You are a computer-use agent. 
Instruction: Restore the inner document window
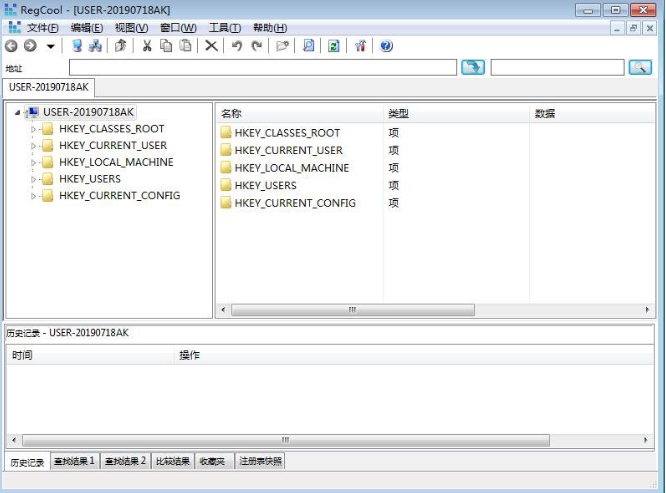click(x=633, y=28)
